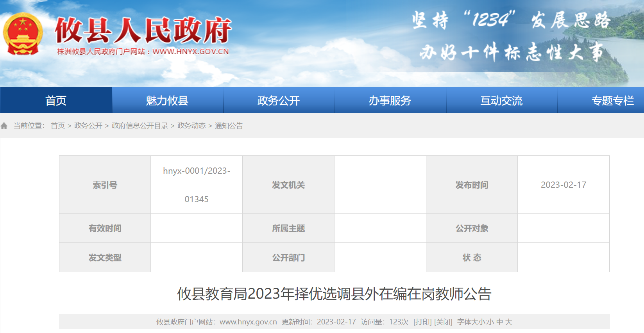Click the 状态 table header cell
Image resolution: width=644 pixels, height=333 pixels.
pyautogui.click(x=472, y=258)
